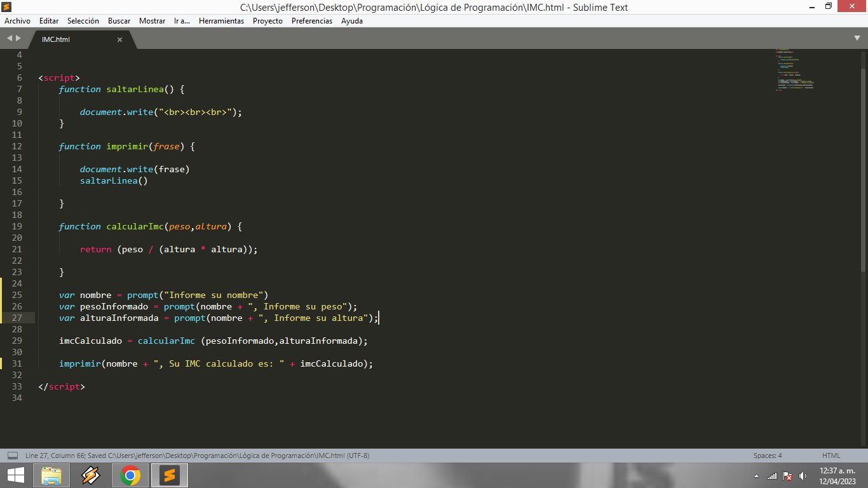The image size is (868, 488).
Task: Open File Explorer from taskbar
Action: 51,475
